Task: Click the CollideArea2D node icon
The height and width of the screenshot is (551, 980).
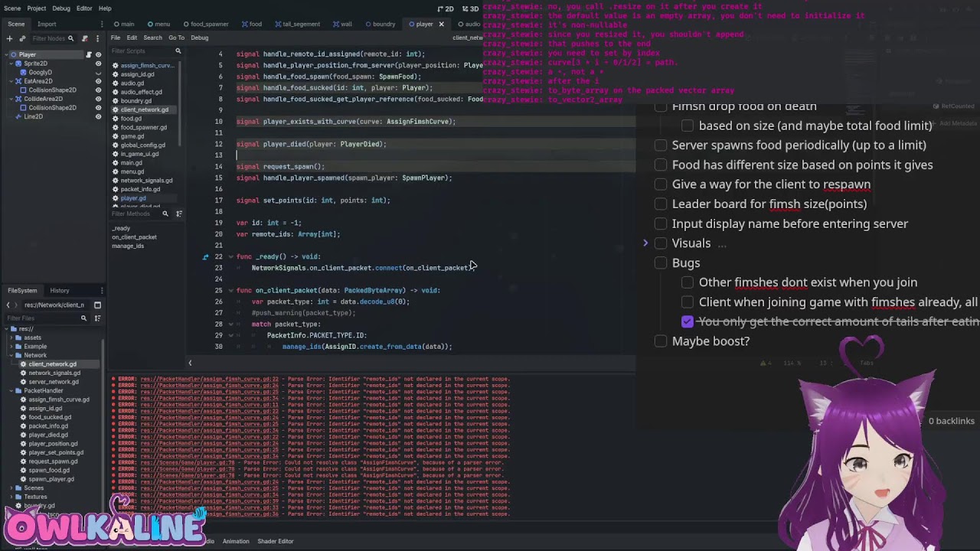Action: [x=18, y=99]
